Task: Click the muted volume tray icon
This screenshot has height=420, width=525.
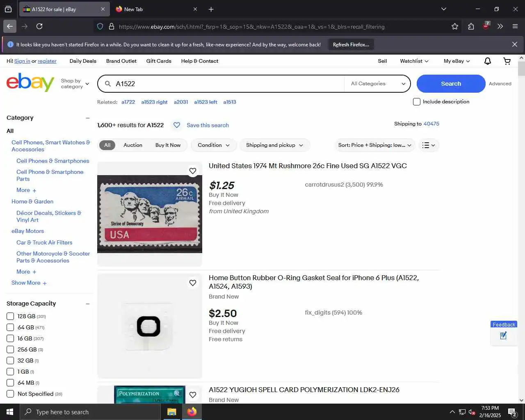Action: tap(472, 412)
